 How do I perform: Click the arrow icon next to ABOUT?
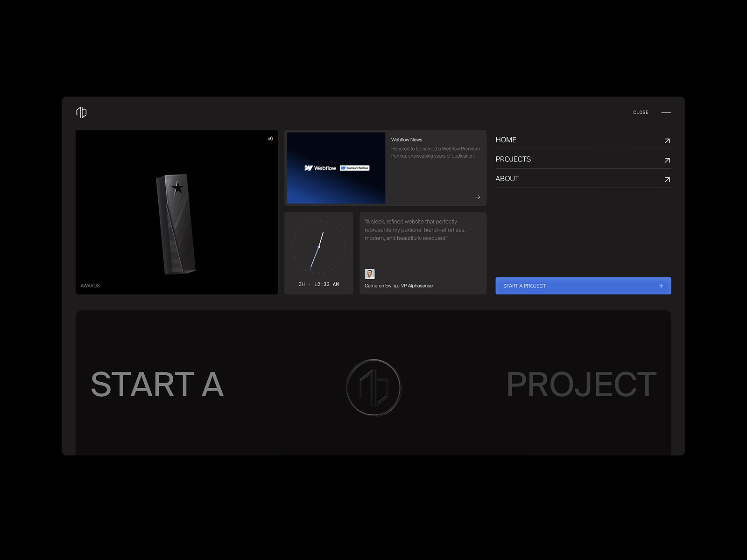667,180
